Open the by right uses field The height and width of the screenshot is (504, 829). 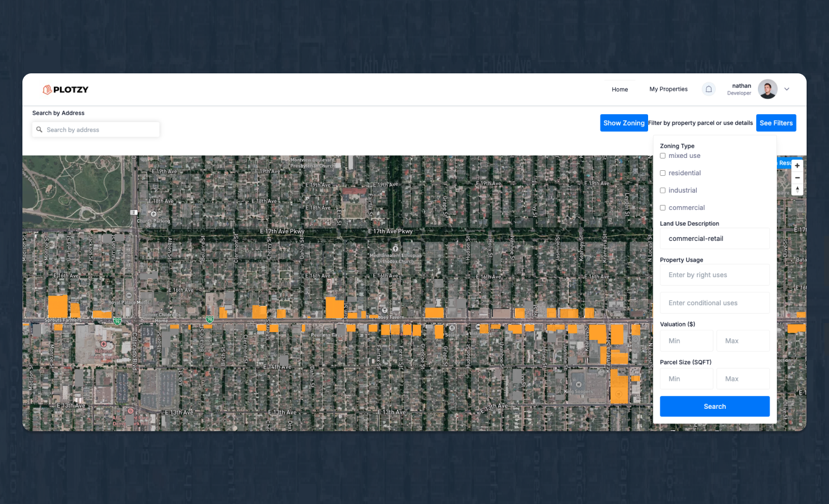point(714,275)
